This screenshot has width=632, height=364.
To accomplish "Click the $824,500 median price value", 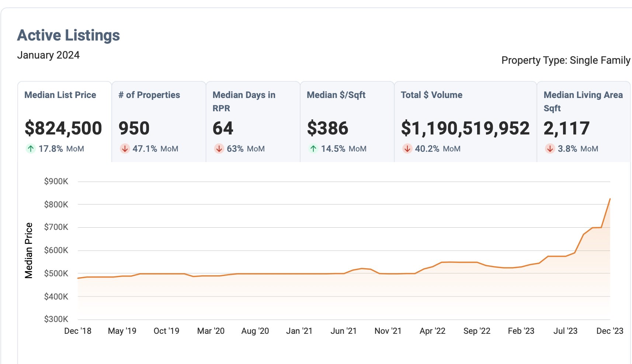I will tap(63, 128).
